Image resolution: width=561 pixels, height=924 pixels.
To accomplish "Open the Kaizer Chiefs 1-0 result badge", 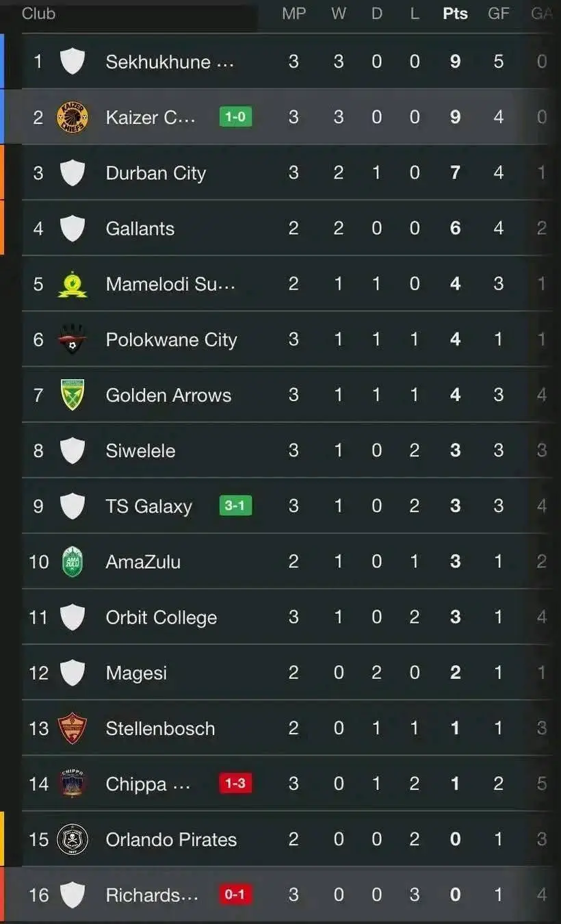I will [x=235, y=117].
